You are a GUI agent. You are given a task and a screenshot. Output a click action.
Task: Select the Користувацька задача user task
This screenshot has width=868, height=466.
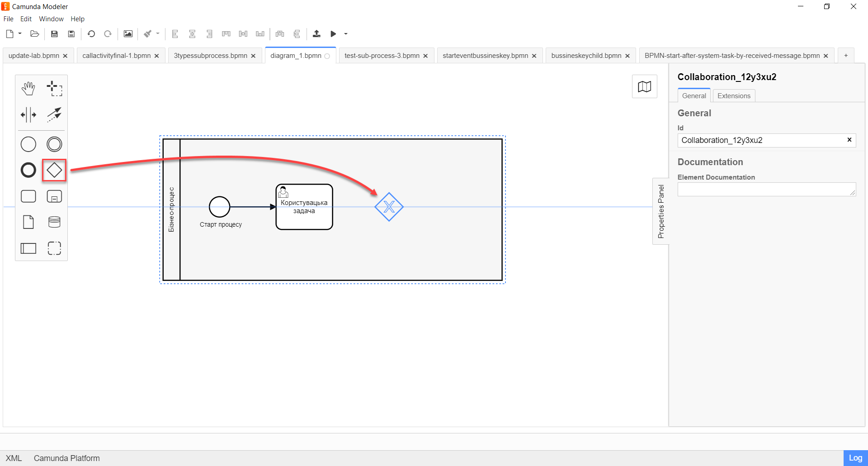point(304,207)
